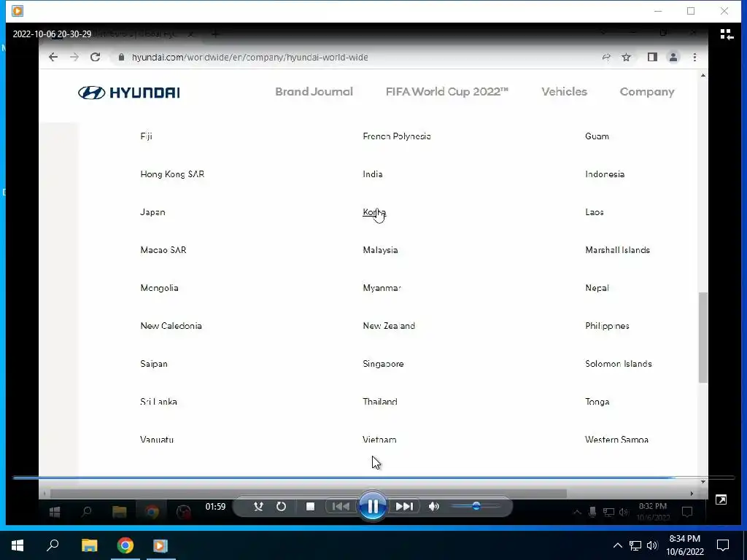Bookmark page with the star icon
The width and height of the screenshot is (747, 560).
coord(627,57)
